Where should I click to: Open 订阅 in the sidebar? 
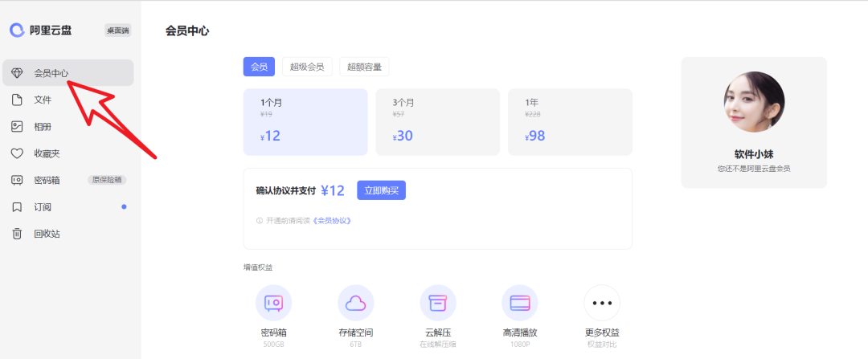tap(68, 207)
